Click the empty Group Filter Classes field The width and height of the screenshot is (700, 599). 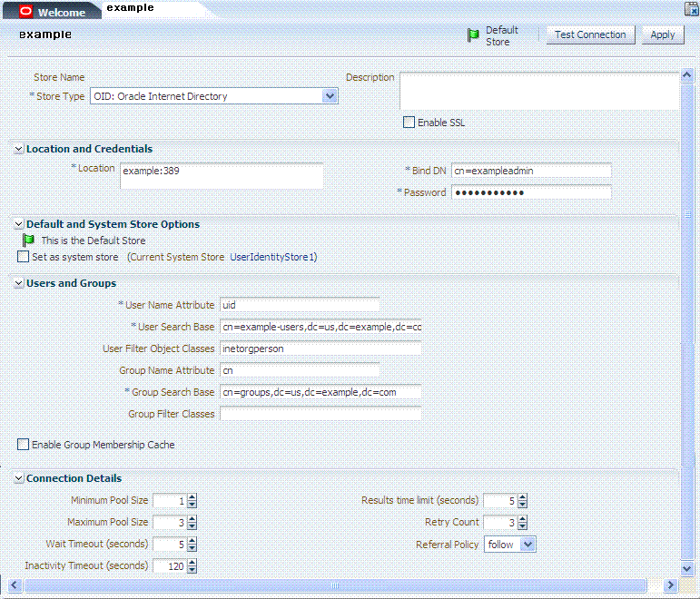pos(320,414)
